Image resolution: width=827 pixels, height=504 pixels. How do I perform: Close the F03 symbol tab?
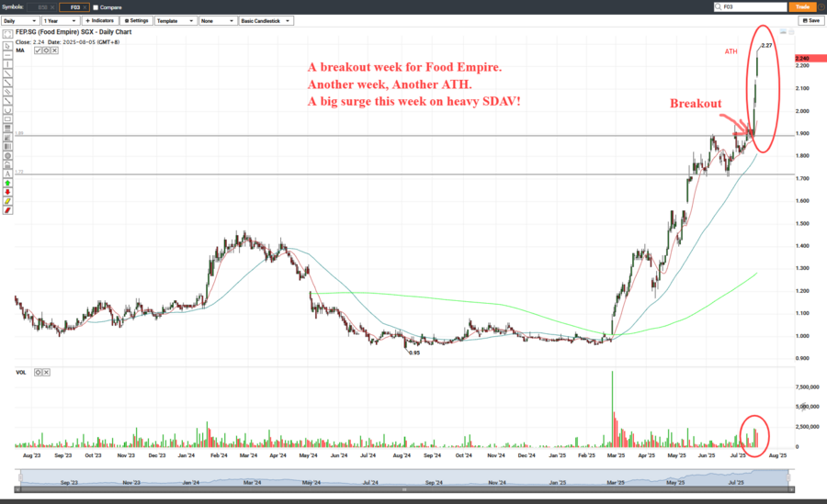pos(85,7)
